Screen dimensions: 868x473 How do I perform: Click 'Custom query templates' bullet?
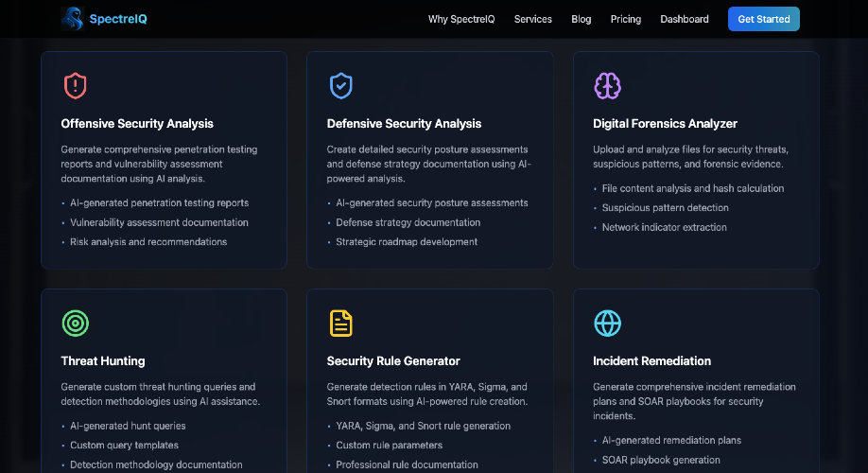pyautogui.click(x=124, y=446)
